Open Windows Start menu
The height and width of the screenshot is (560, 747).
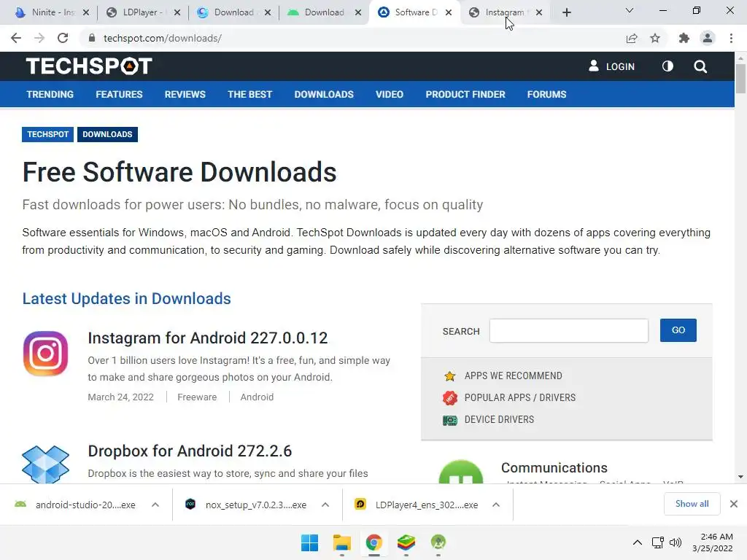click(309, 542)
